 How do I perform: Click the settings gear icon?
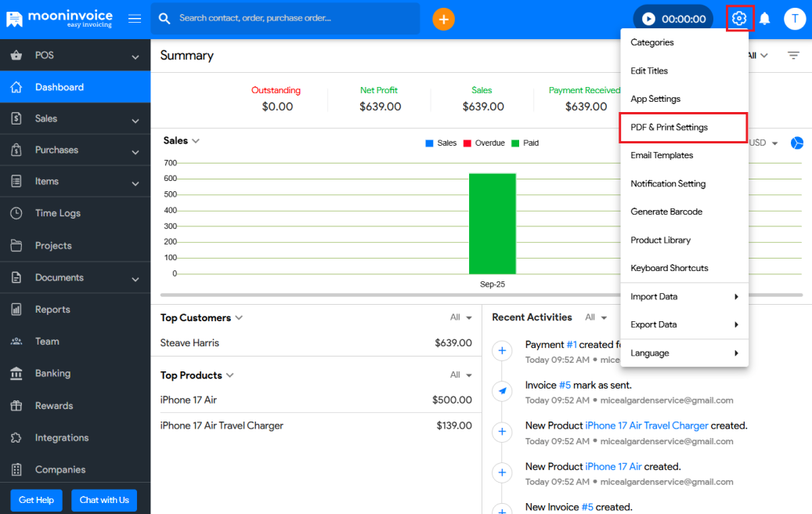click(x=739, y=18)
